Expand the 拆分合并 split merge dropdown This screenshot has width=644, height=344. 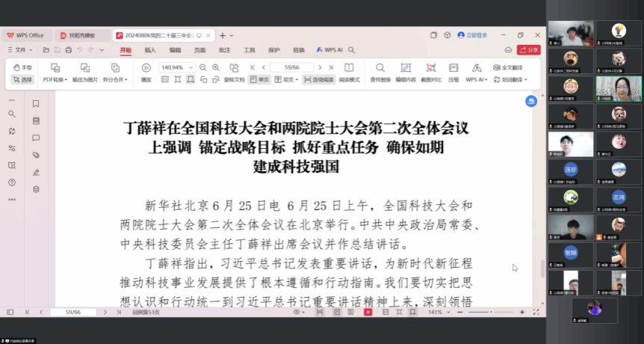[x=114, y=79]
